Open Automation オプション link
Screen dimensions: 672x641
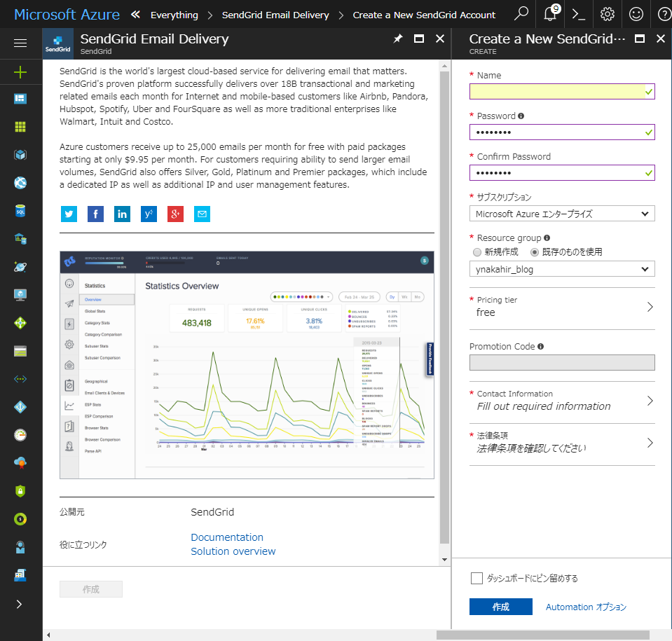586,607
